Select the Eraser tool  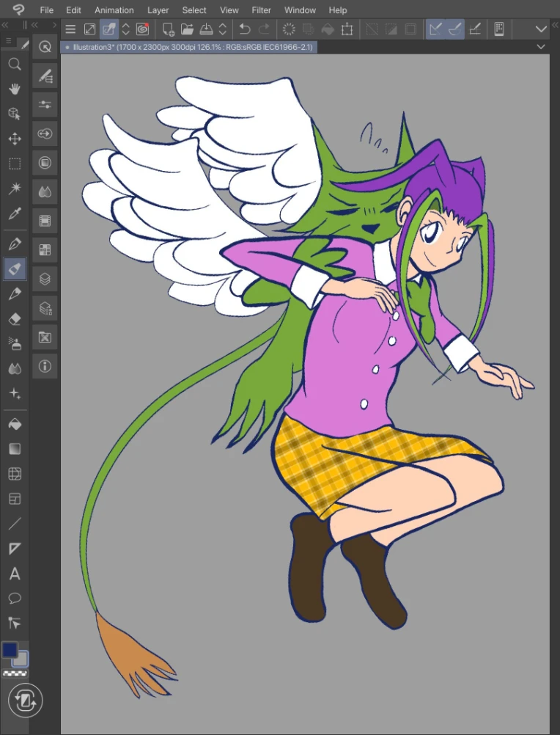click(x=15, y=319)
